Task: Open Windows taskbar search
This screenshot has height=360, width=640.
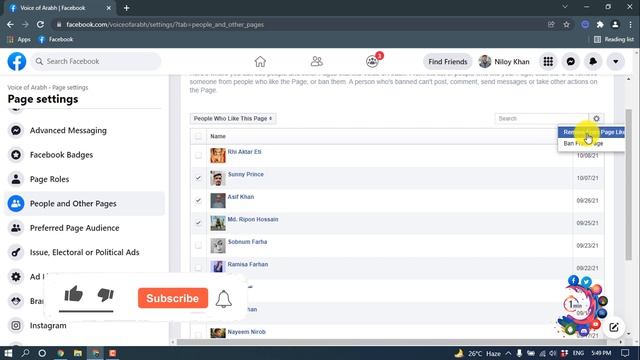Action: coord(25,353)
